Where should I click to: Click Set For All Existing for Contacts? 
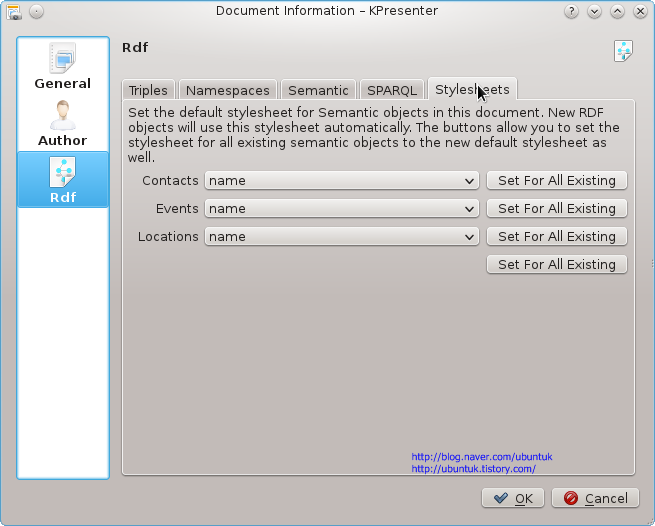coord(557,180)
